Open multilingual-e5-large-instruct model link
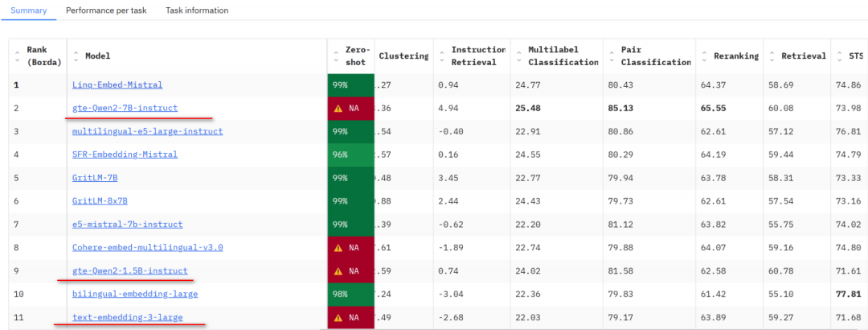 148,131
